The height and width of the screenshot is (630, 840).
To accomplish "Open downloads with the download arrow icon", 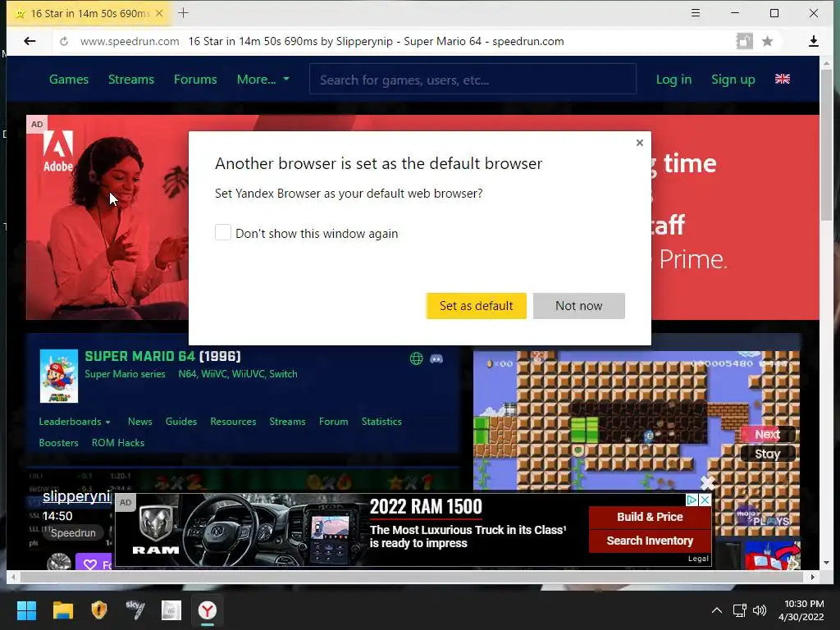I will point(813,41).
